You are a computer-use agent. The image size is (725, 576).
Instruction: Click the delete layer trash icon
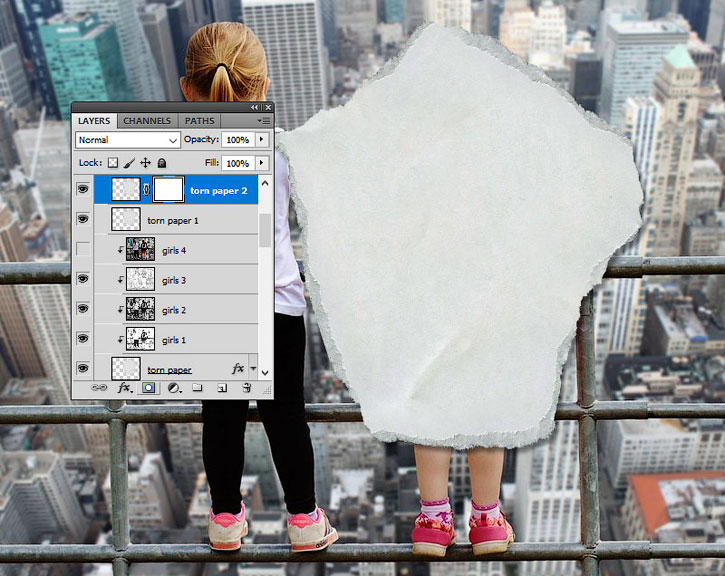click(x=247, y=387)
